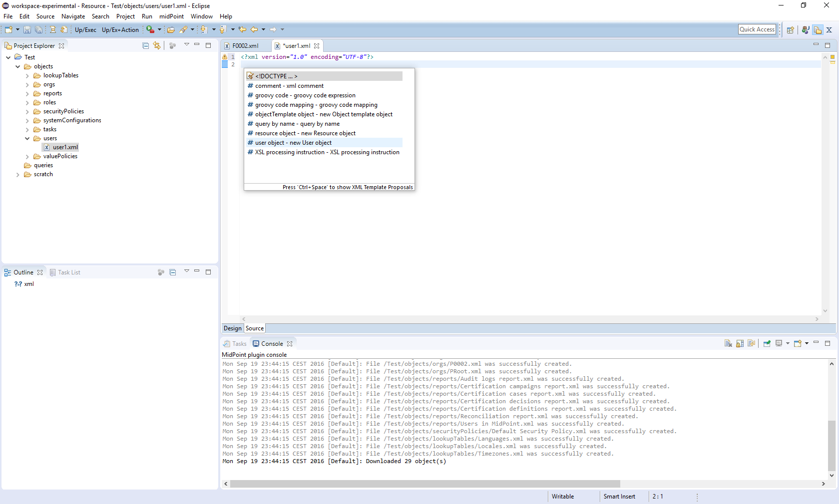The height and width of the screenshot is (504, 839).
Task: Click the Next Annotation toolbar icon
Action: [x=203, y=30]
